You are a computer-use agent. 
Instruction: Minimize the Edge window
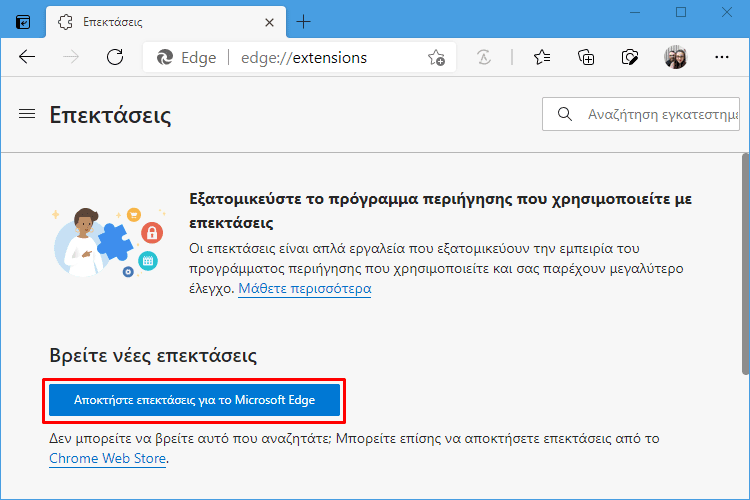(635, 12)
